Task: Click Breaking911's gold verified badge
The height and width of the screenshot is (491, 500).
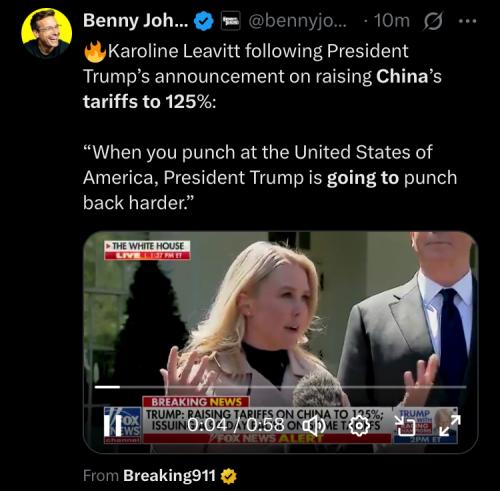Action: point(229,476)
